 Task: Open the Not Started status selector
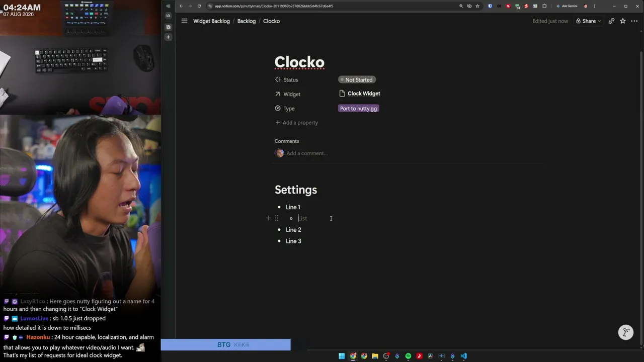tap(357, 79)
